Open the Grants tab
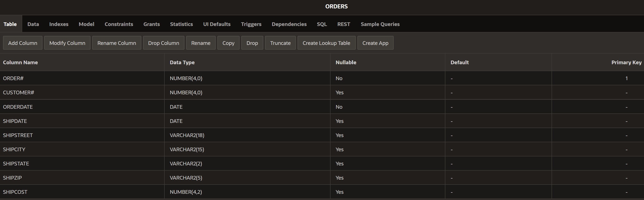This screenshot has height=200, width=644. [x=151, y=24]
